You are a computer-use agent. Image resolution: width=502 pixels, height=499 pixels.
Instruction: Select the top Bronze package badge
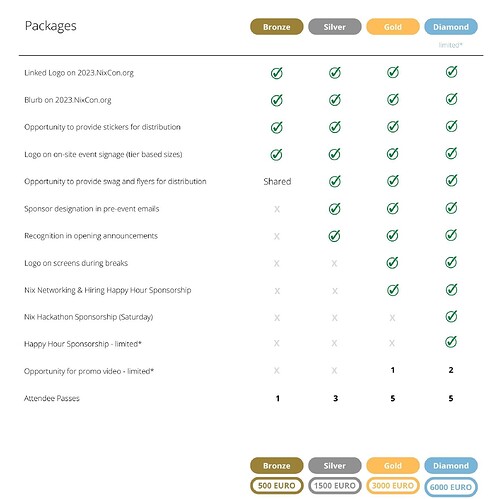point(277,27)
